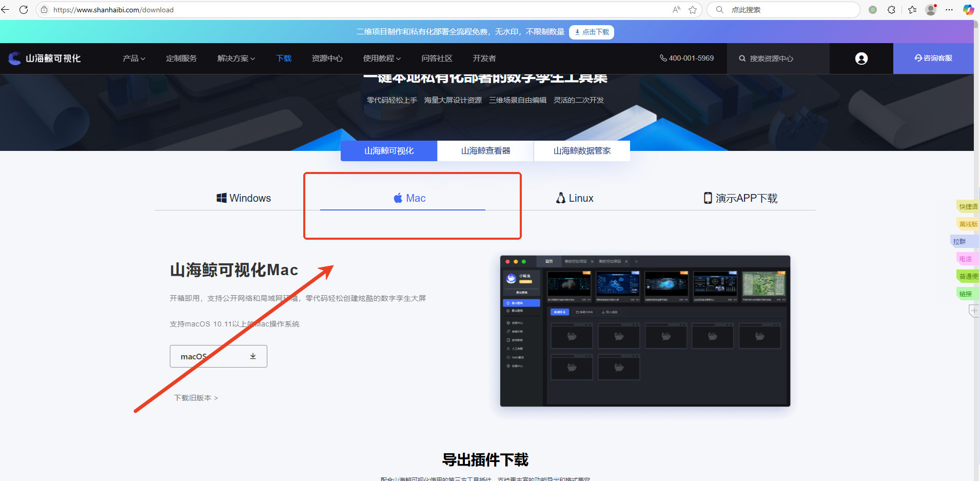The image size is (980, 481).
Task: Click the 山海鲸可视化Mac heading
Action: [234, 270]
